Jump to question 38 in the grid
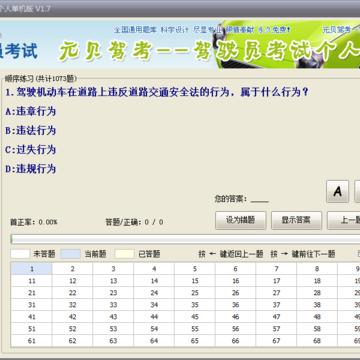This screenshot has width=360, height=360. click(x=317, y=305)
